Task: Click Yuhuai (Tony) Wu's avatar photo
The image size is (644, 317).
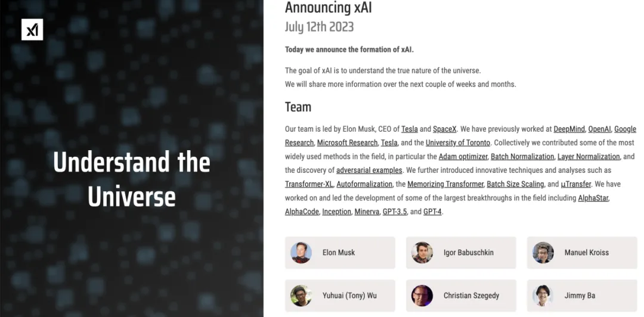Action: (301, 296)
